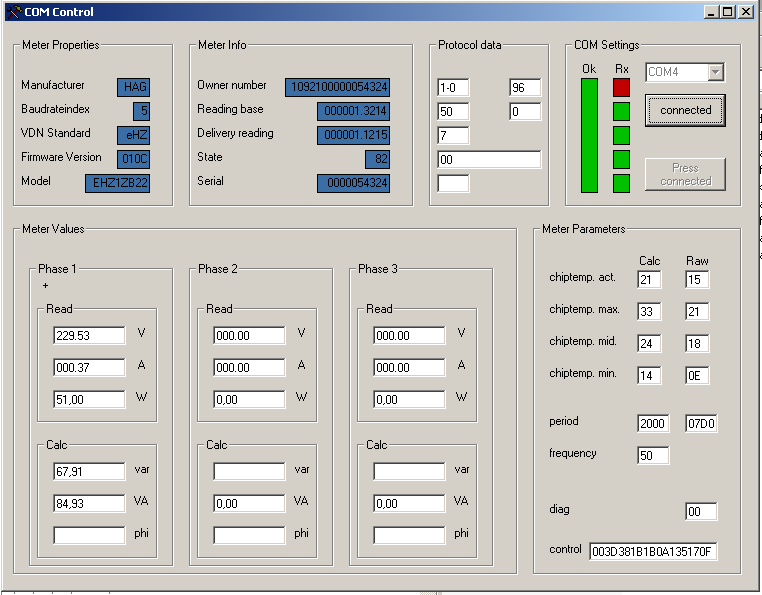Click the Protocol data field 96
762x595 pixels.
click(x=525, y=88)
